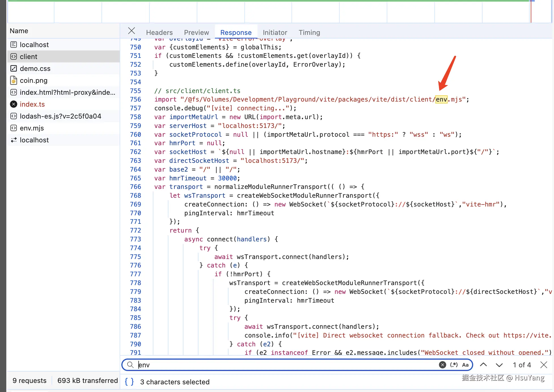Close the search bar
Image resolution: width=554 pixels, height=392 pixels.
click(544, 365)
